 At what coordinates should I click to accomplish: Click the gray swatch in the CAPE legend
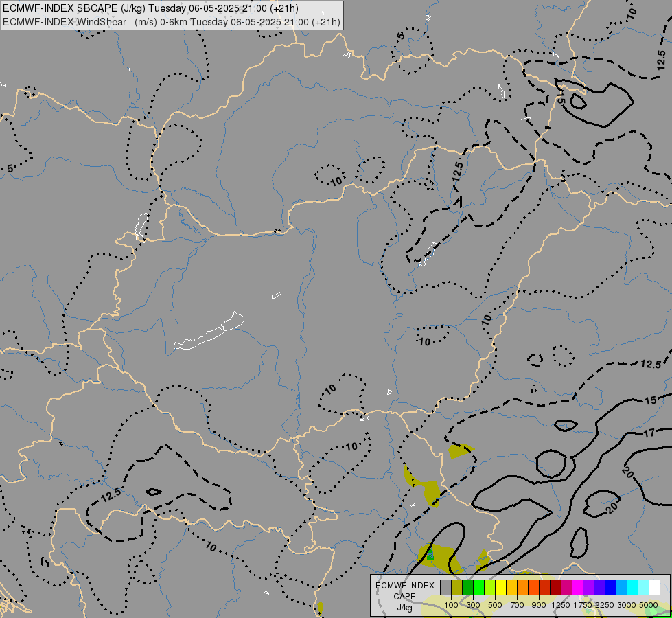click(x=445, y=587)
